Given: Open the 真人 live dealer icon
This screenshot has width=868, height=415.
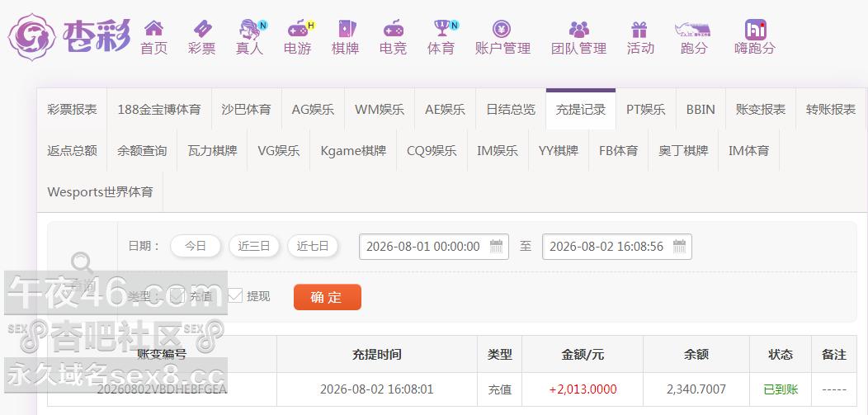Looking at the screenshot, I should click(x=251, y=28).
